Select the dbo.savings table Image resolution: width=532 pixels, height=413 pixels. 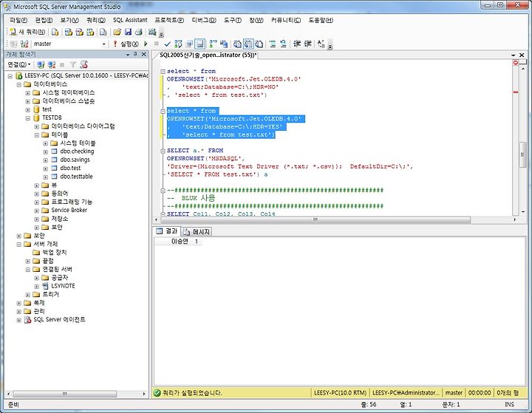click(x=75, y=160)
